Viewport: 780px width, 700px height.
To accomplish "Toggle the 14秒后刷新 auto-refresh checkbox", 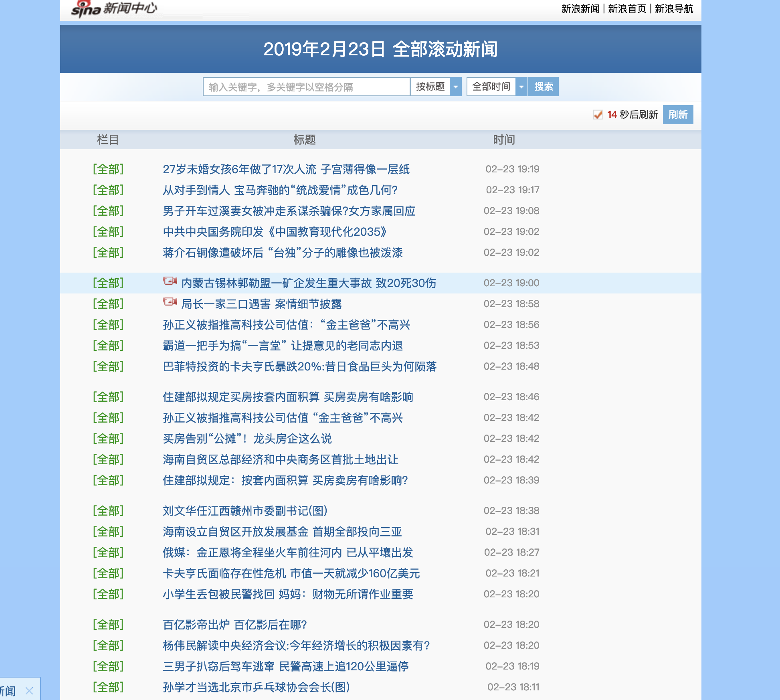I will 598,115.
